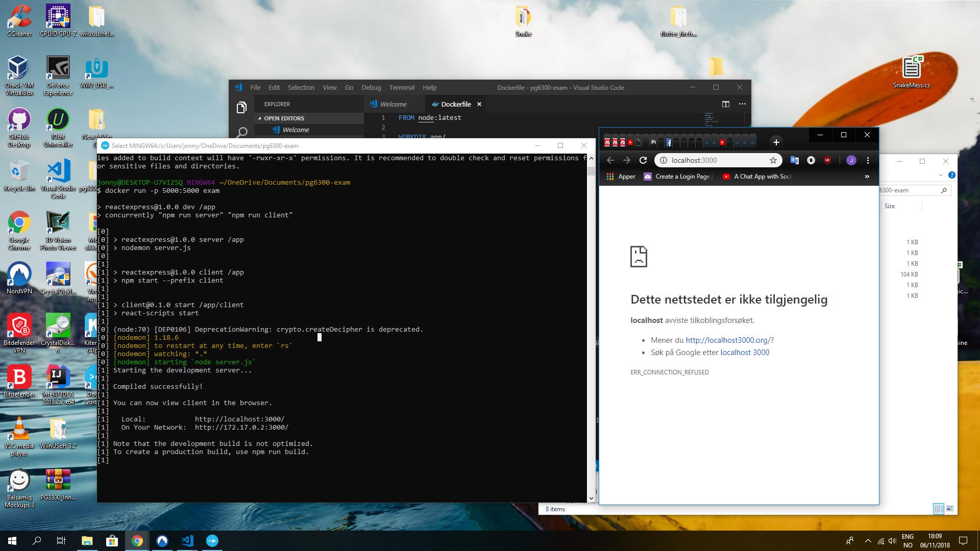The image size is (980, 551).
Task: Show more bookmarks with the double chevron
Action: 867,177
